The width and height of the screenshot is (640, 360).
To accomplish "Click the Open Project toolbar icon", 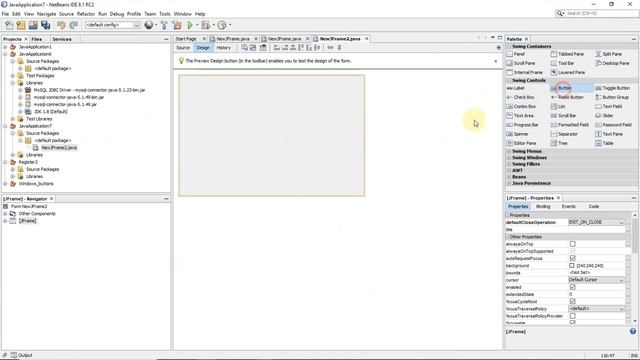I will tap(33, 25).
